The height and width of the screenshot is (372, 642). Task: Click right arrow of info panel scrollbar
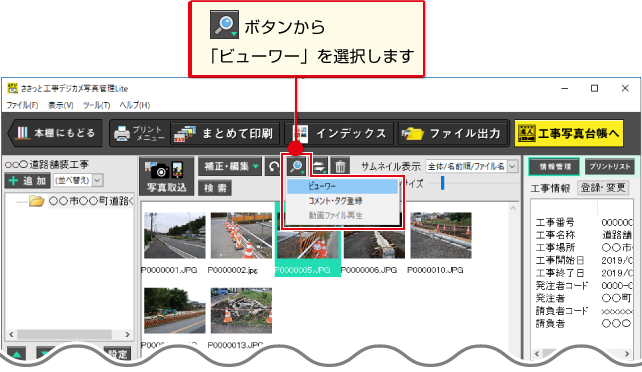click(x=627, y=354)
